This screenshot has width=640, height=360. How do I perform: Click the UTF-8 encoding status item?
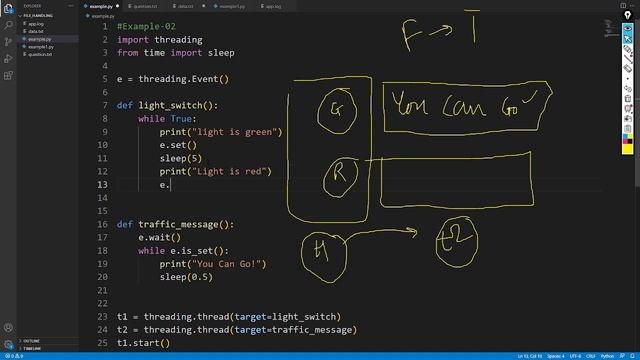(x=575, y=356)
